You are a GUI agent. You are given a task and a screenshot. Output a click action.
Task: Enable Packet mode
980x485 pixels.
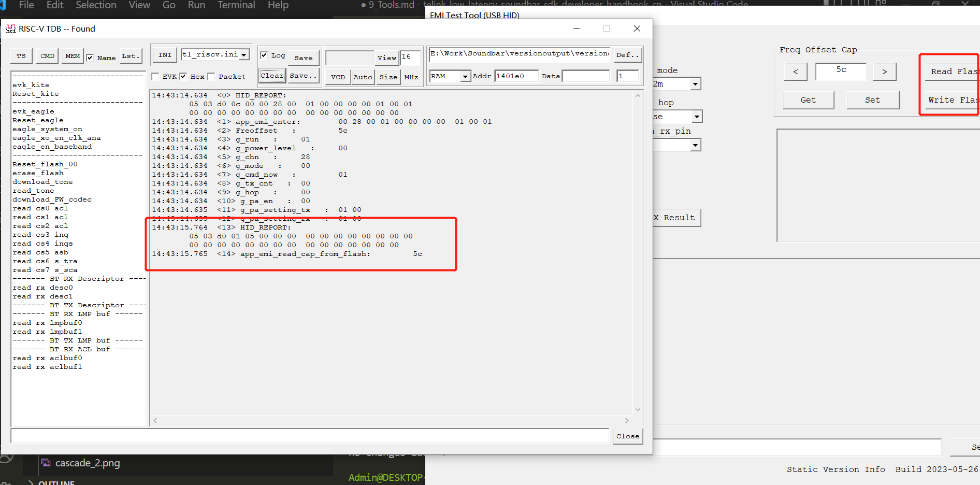(x=211, y=76)
